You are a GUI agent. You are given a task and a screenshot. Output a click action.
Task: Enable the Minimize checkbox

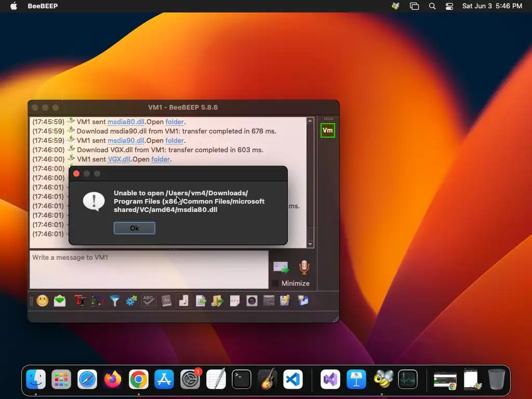(x=275, y=283)
